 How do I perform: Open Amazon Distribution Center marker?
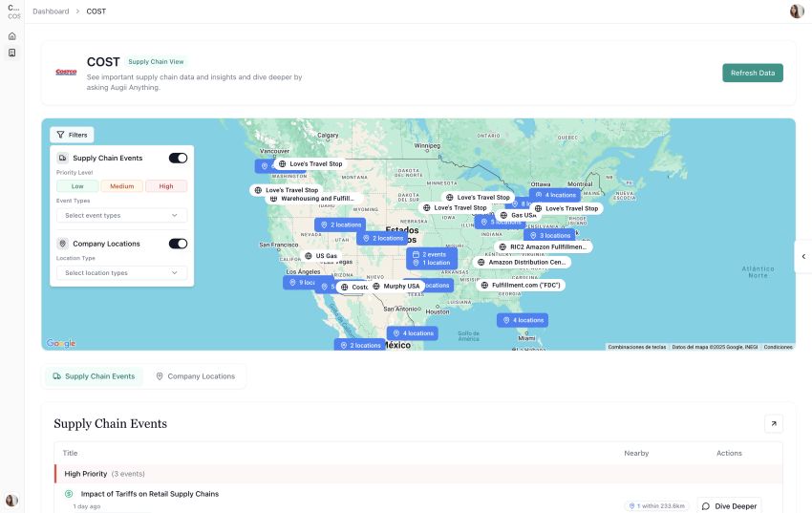coord(522,262)
